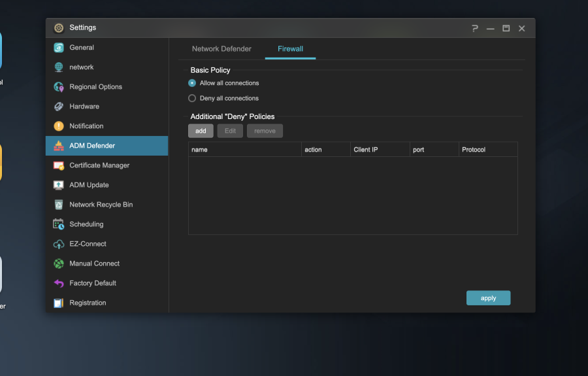
Task: Click the General settings icon in sidebar
Action: 59,48
